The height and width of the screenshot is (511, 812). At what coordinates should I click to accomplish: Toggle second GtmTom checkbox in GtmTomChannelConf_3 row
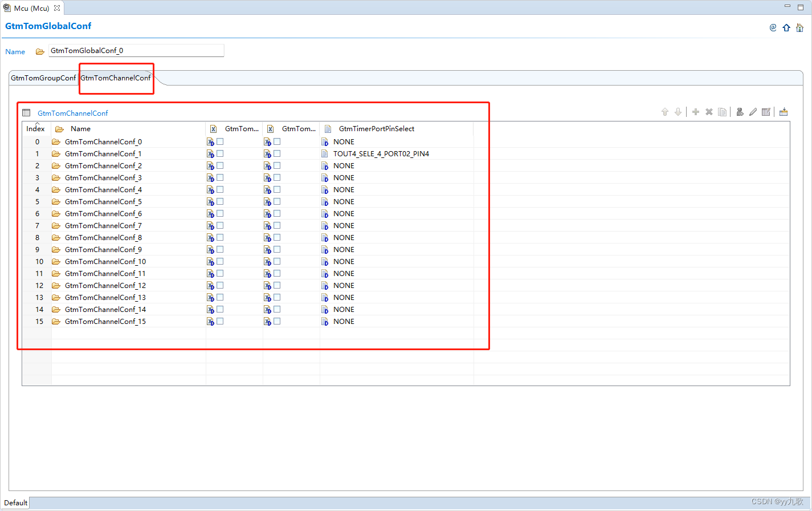[277, 177]
